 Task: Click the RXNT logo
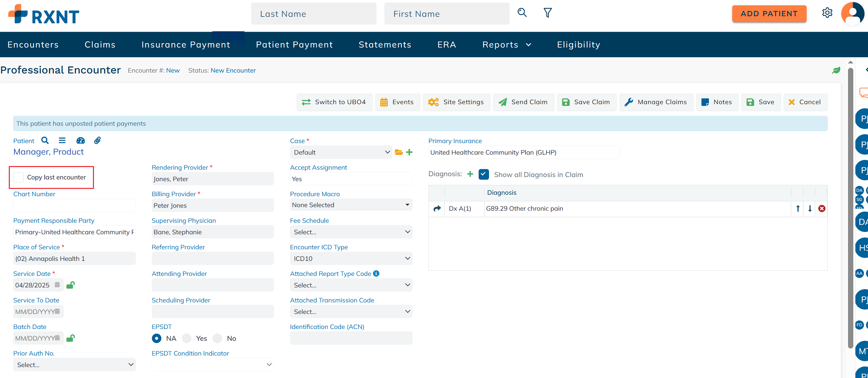point(44,14)
